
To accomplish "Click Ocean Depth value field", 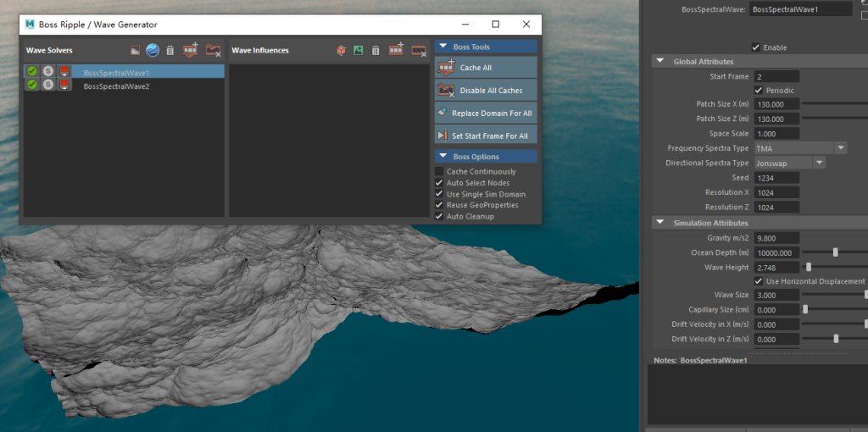I will 776,252.
